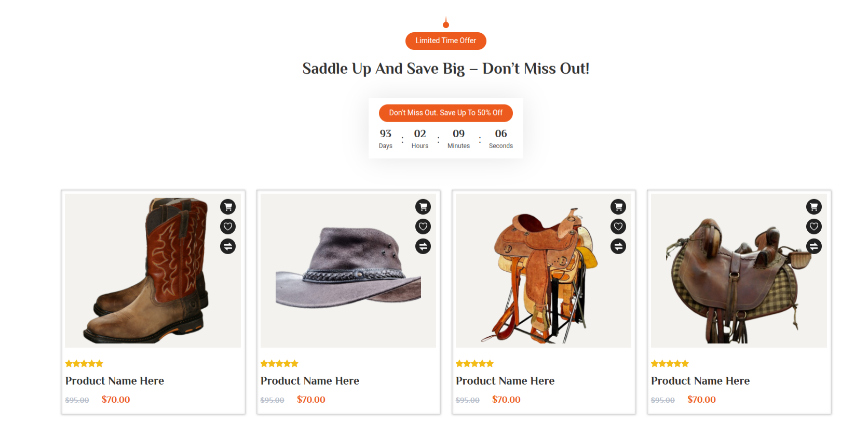Open the boot's Product Name Here link
The height and width of the screenshot is (436, 868).
click(115, 381)
